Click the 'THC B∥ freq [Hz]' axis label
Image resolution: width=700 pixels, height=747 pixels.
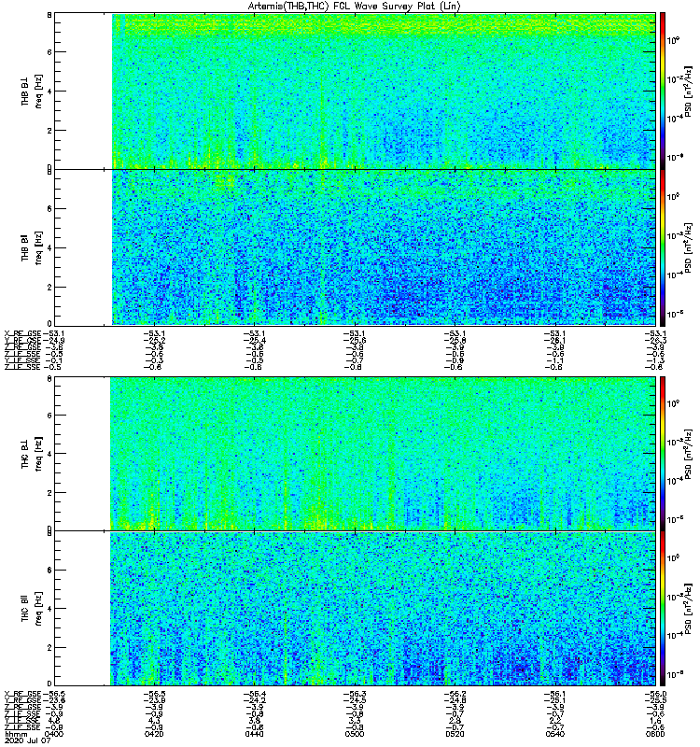pos(32,609)
